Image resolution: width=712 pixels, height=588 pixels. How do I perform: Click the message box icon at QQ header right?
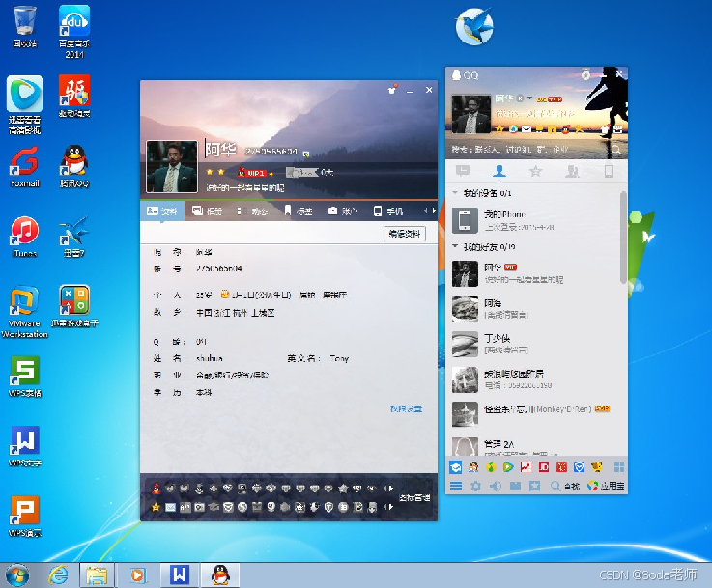click(x=618, y=129)
